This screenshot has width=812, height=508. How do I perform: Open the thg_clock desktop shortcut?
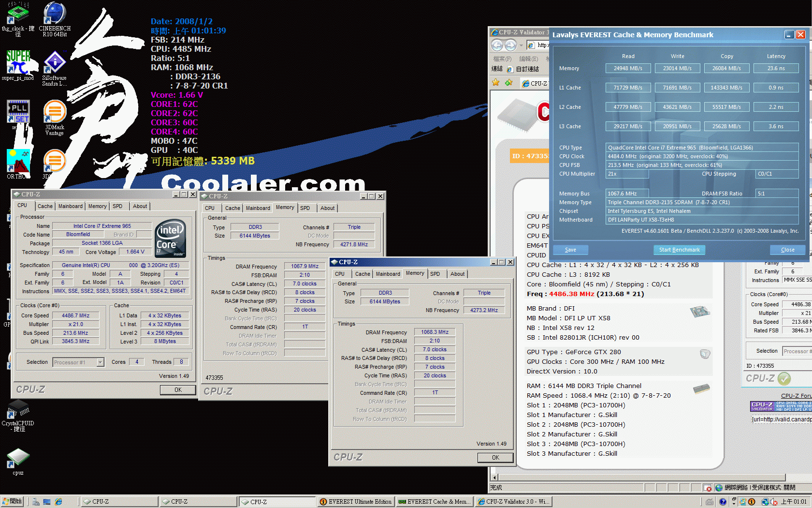[x=18, y=18]
